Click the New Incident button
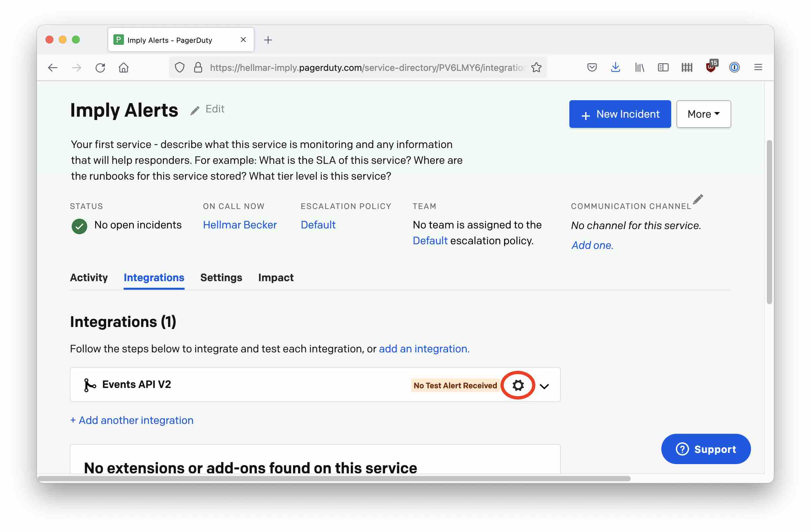The width and height of the screenshot is (811, 532). coord(620,113)
